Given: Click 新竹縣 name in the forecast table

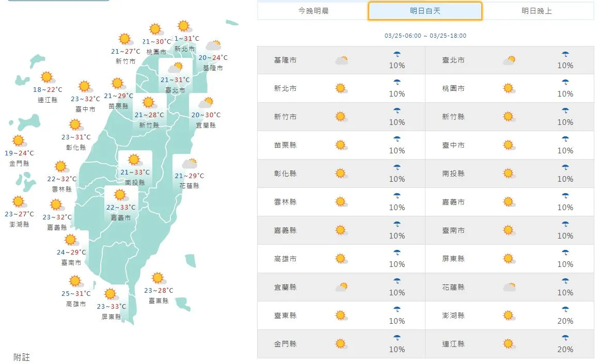Looking at the screenshot, I should coord(453,117).
